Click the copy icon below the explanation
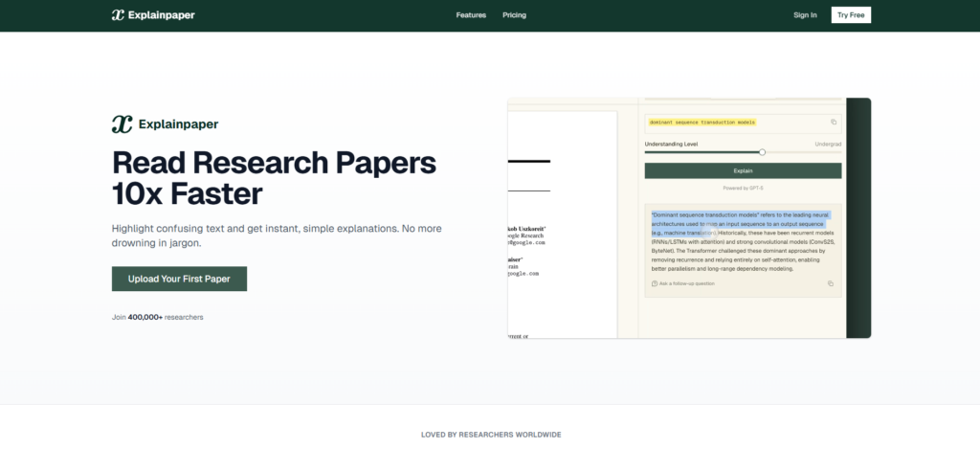The image size is (980, 449). pos(831,283)
